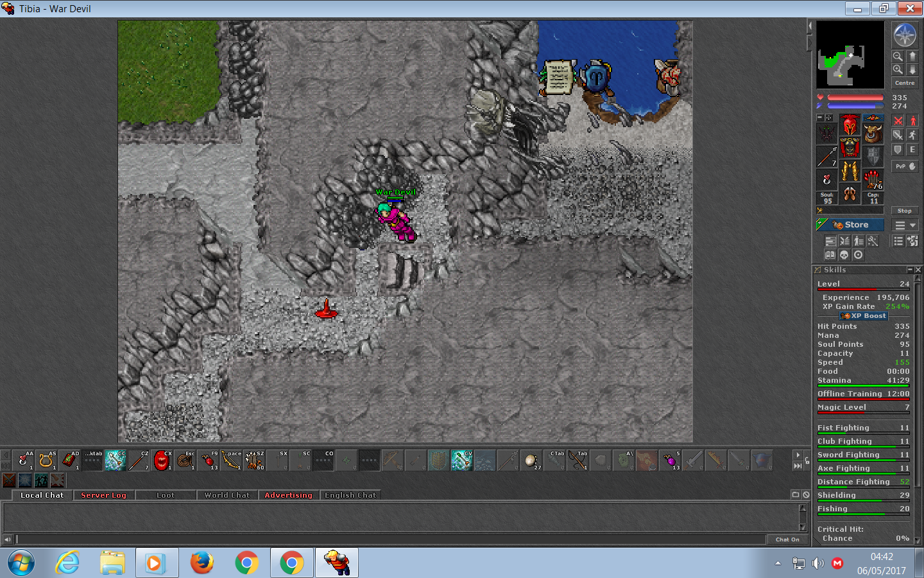The height and width of the screenshot is (578, 924).
Task: Zoom out the minimap with the minus magnifier
Action: point(898,57)
